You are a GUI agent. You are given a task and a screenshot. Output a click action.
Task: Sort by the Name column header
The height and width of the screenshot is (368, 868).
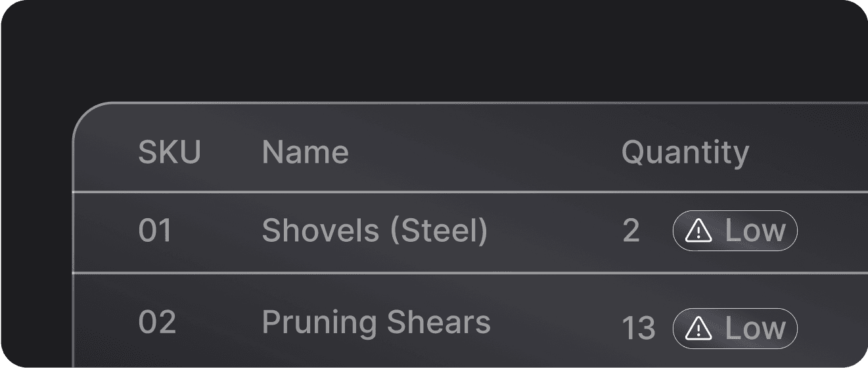click(x=305, y=152)
